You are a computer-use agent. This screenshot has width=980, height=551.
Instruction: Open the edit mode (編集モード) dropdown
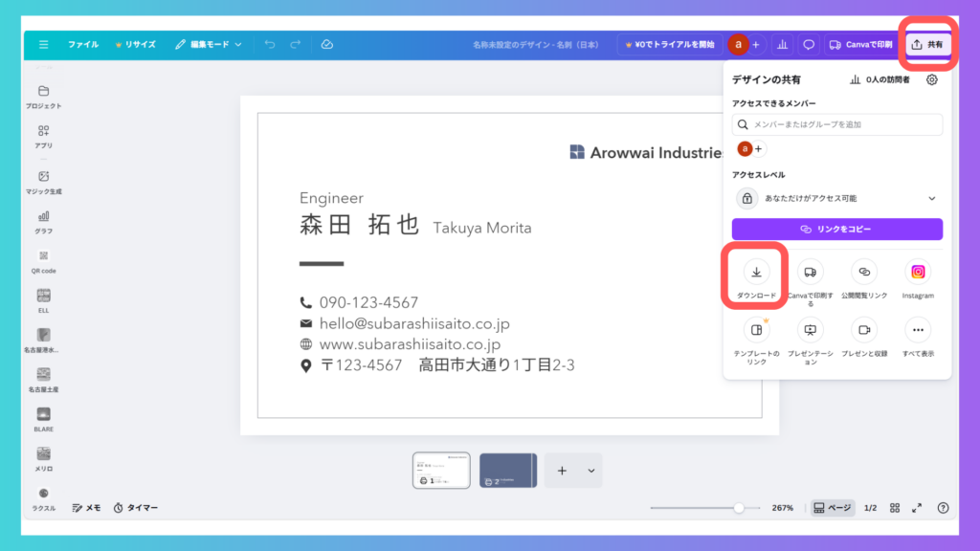coord(209,45)
